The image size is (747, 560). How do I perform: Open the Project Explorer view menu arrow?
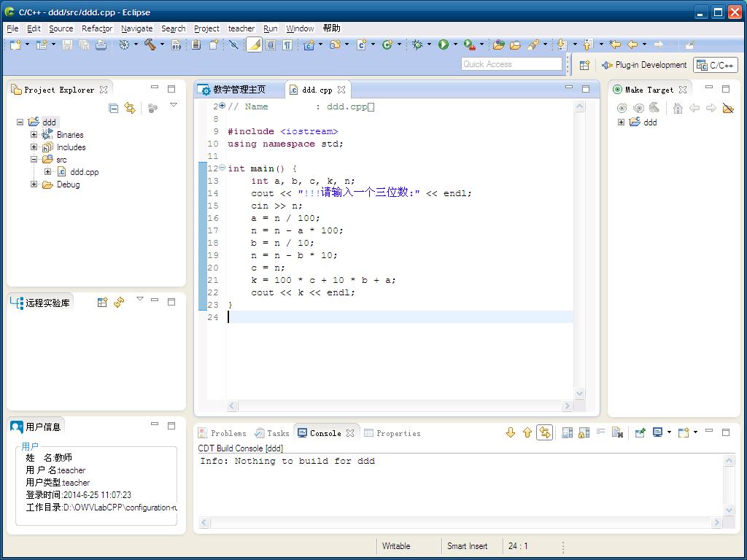tap(174, 106)
